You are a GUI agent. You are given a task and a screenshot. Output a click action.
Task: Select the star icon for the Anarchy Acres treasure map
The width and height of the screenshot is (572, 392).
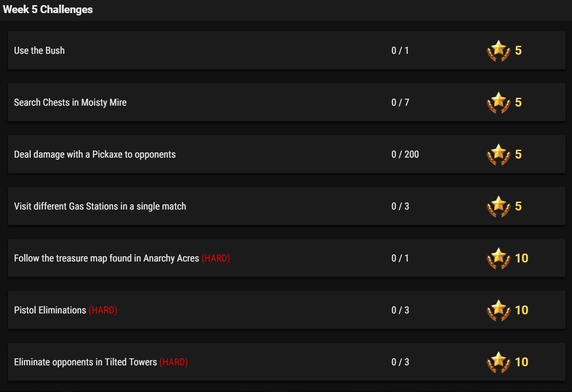[x=499, y=258]
